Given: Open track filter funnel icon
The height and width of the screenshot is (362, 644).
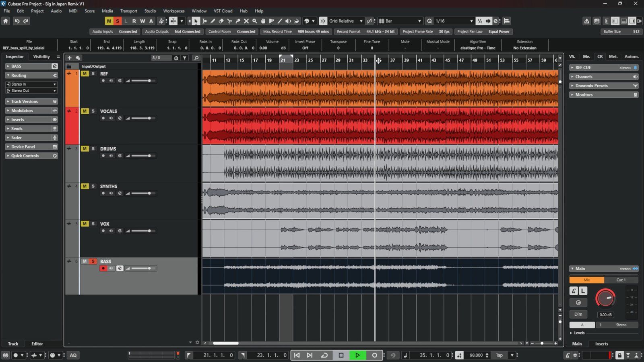Looking at the screenshot, I should point(185,58).
